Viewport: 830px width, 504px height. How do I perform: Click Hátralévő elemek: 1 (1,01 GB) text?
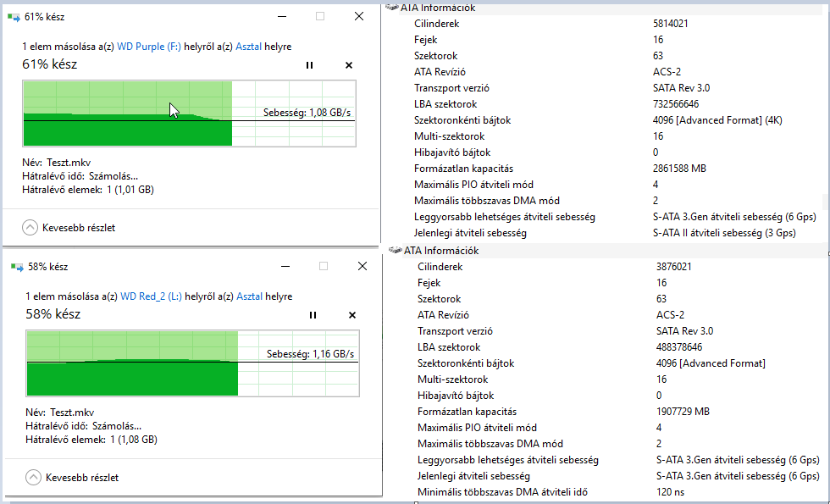88,190
